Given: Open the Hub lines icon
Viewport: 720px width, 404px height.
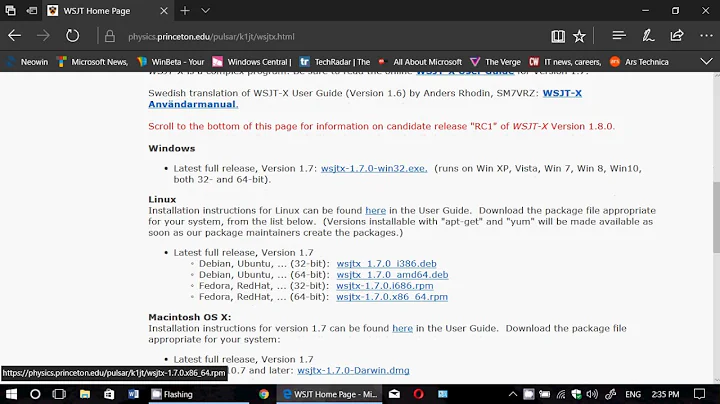Looking at the screenshot, I should tap(619, 35).
